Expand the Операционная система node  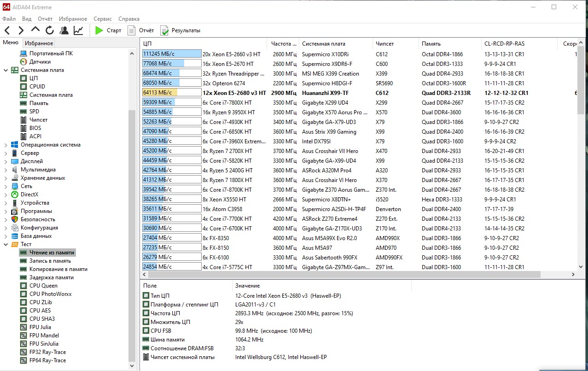pyautogui.click(x=6, y=145)
